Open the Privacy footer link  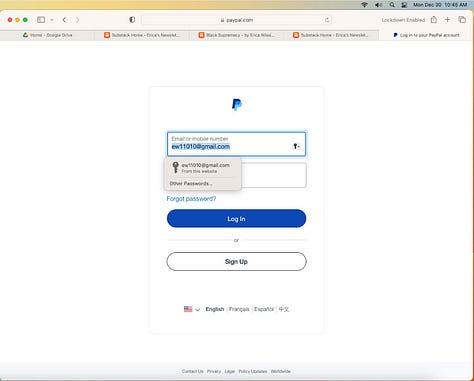[x=214, y=371]
